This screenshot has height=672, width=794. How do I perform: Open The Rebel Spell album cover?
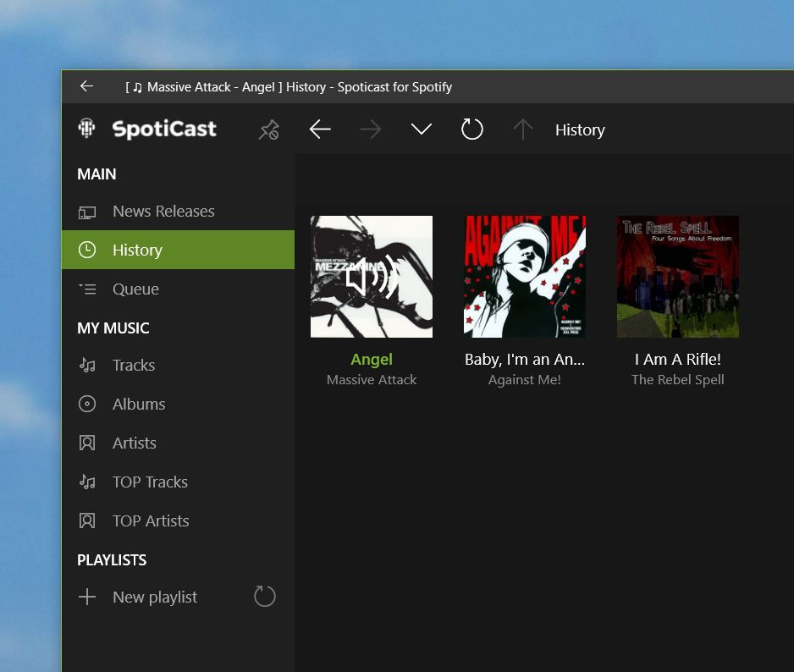click(677, 277)
